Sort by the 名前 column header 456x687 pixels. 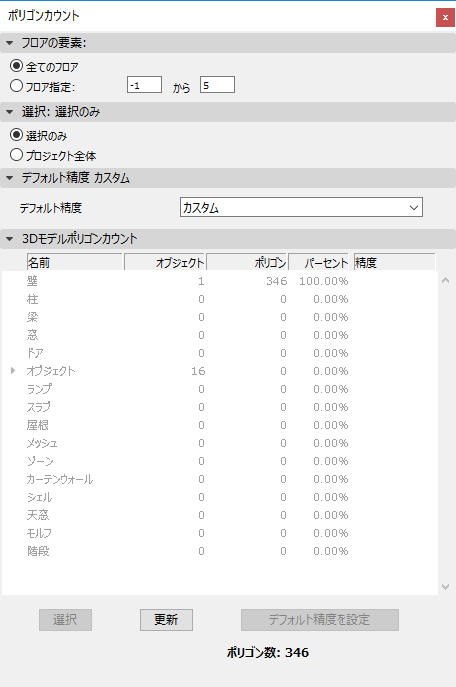74,262
